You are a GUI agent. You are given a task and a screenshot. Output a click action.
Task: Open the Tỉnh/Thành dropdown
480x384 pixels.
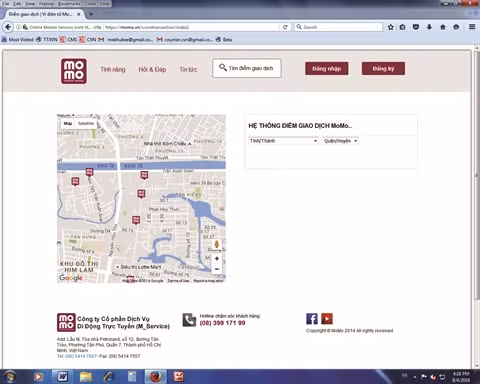tap(283, 141)
